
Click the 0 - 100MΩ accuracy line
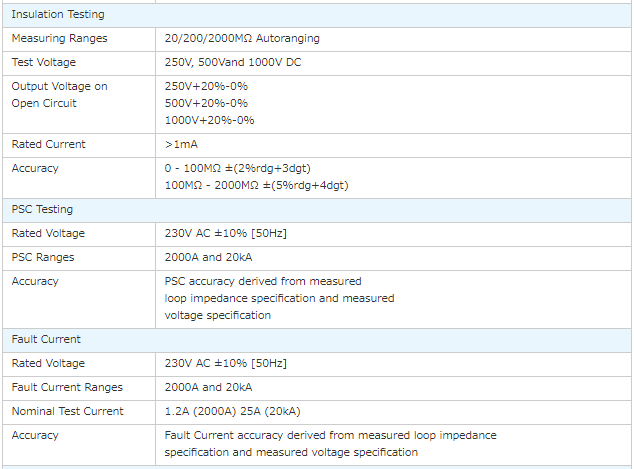(x=244, y=168)
